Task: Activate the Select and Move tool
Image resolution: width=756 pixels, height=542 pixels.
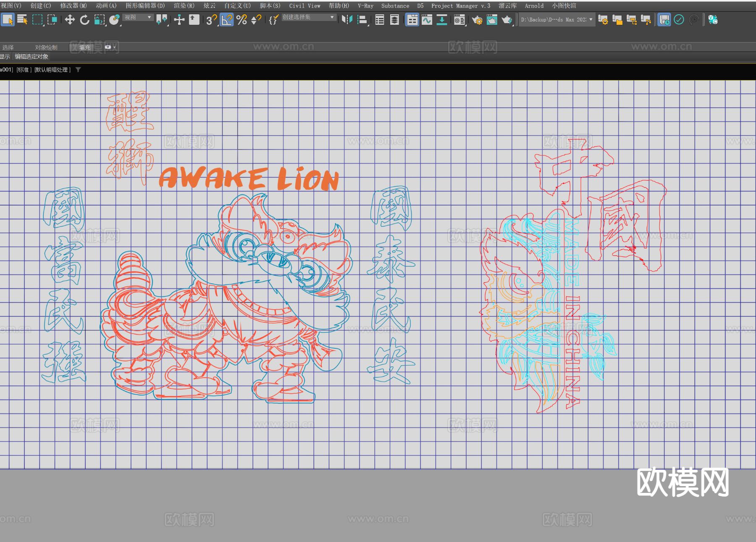Action: click(x=70, y=20)
